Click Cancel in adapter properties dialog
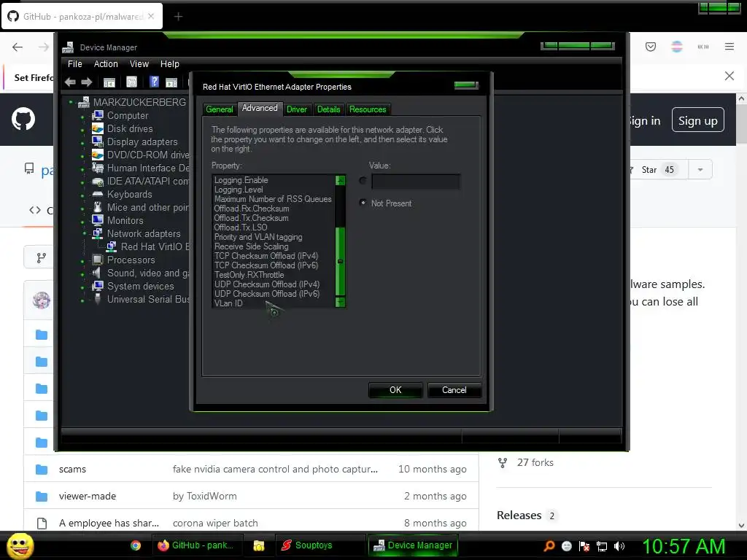This screenshot has width=747, height=560. point(454,390)
